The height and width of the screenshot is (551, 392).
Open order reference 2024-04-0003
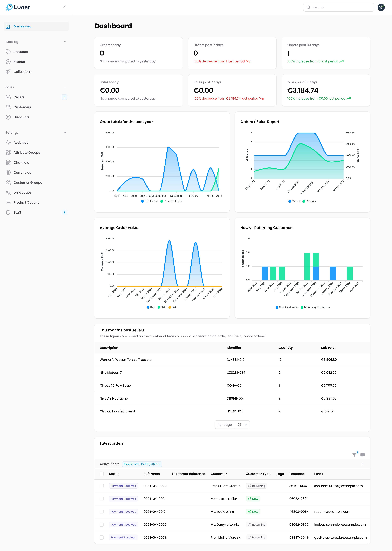[x=155, y=486]
